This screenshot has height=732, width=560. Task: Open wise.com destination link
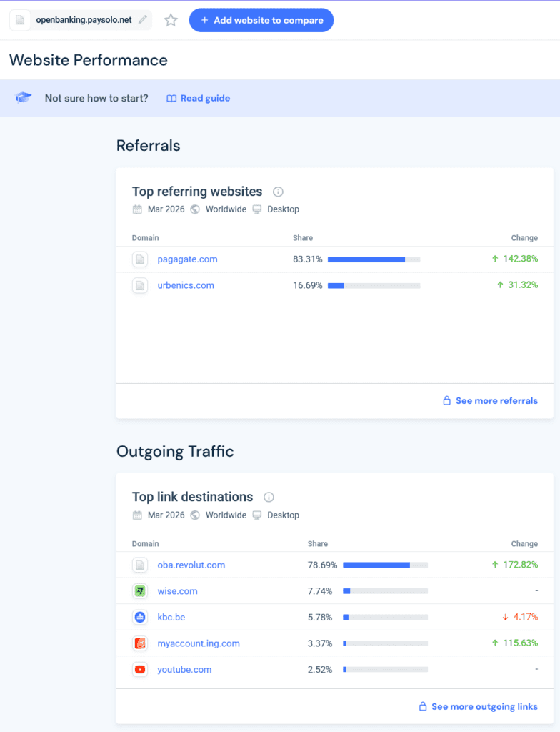[177, 591]
